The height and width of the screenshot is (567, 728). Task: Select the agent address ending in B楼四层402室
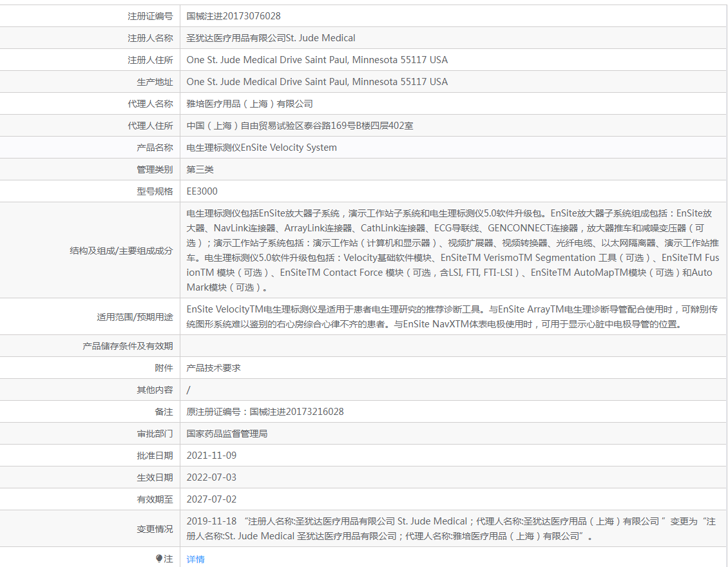pos(300,126)
